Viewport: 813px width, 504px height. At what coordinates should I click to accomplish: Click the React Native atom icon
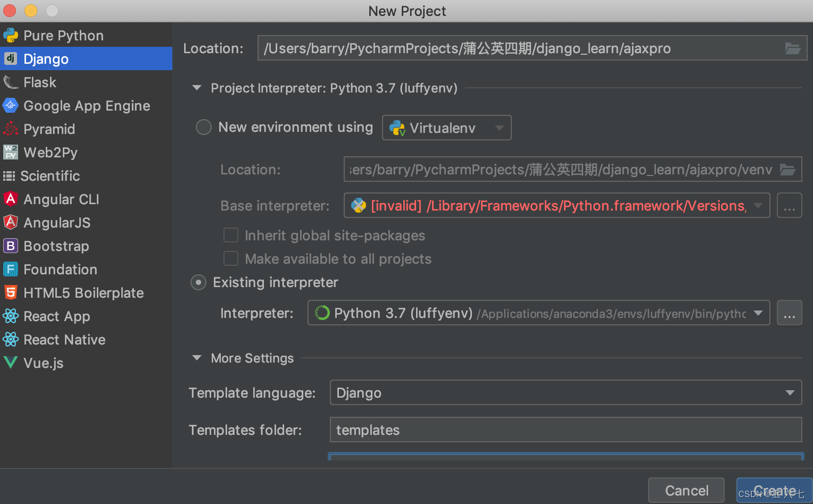point(11,339)
